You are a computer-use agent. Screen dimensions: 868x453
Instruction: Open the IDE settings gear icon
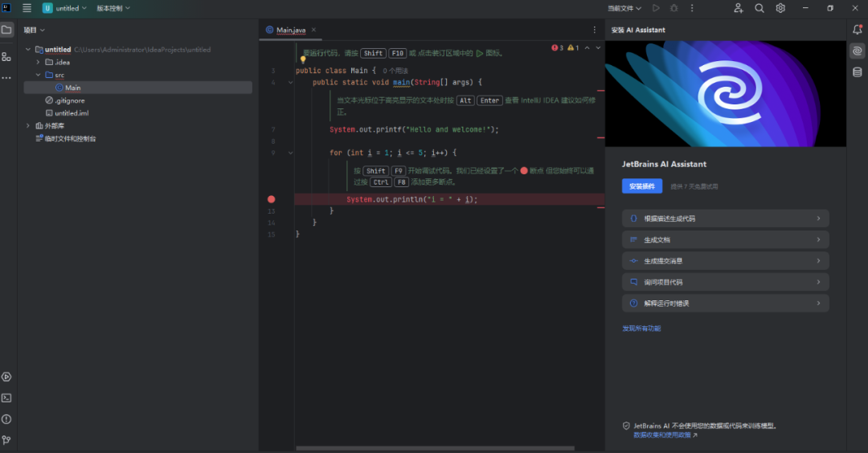[x=780, y=8]
